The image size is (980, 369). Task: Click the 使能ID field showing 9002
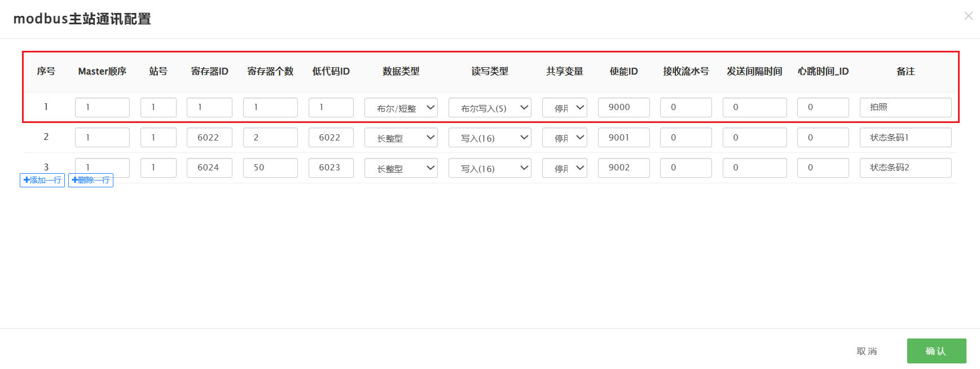(623, 168)
